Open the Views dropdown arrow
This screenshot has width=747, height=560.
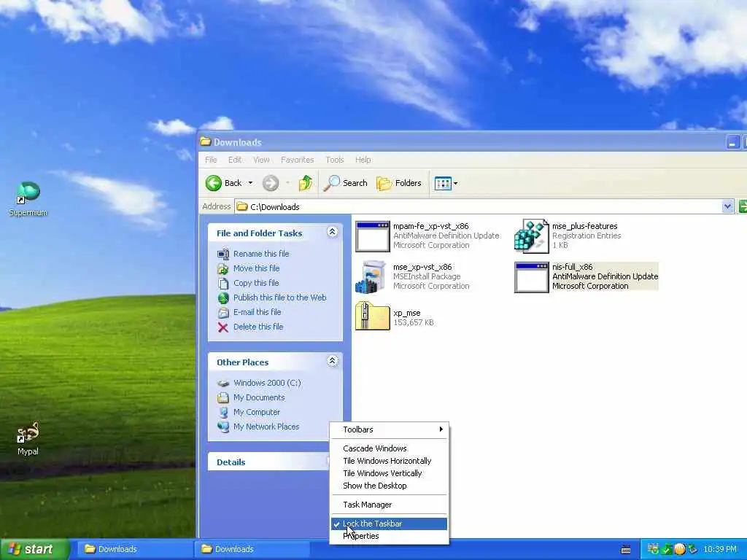tap(455, 183)
